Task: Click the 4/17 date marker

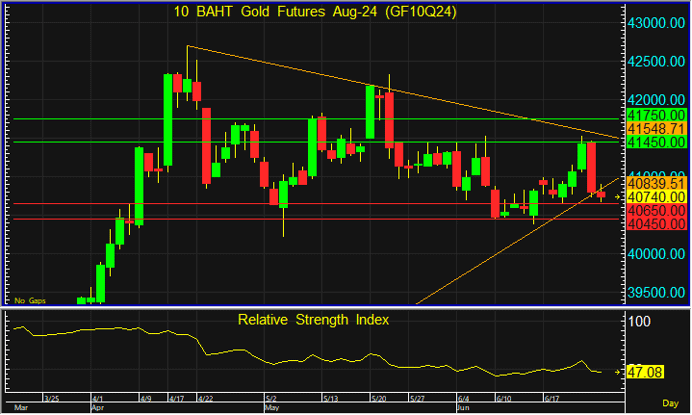Action: [x=176, y=399]
